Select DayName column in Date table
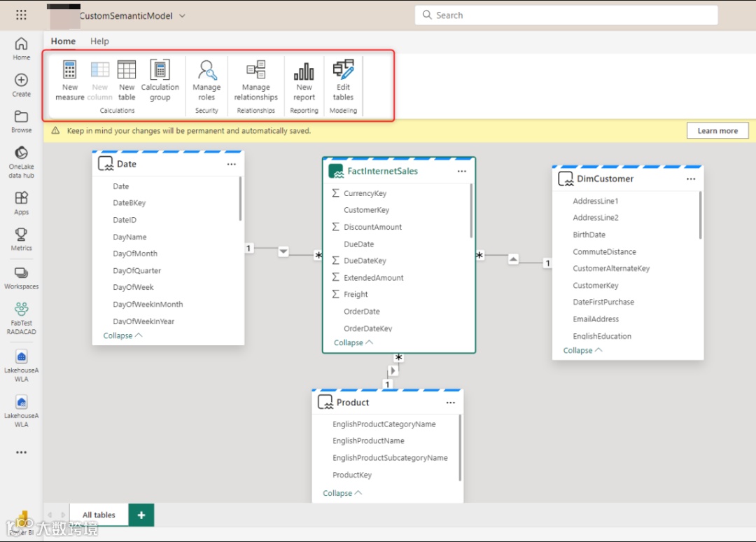This screenshot has height=542, width=756. click(x=129, y=237)
